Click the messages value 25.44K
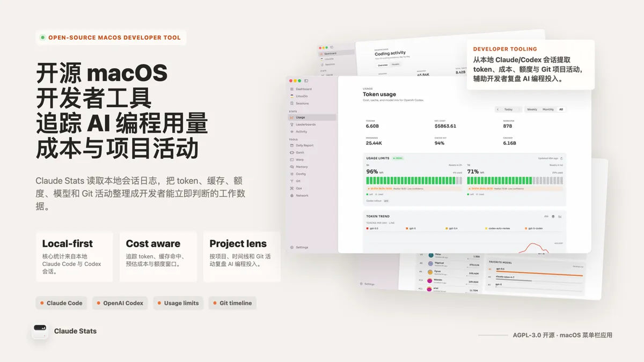644x362 pixels. 374,143
